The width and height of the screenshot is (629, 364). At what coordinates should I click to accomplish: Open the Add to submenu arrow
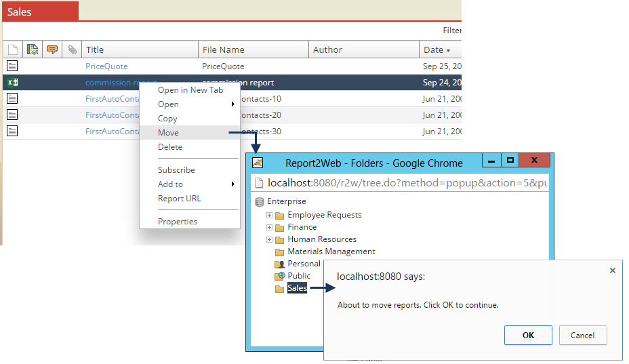click(232, 184)
